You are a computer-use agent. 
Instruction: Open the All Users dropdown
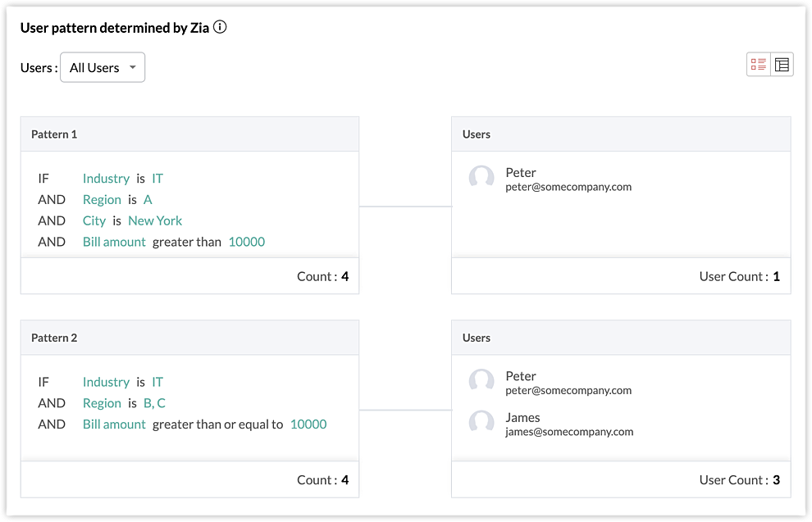tap(103, 67)
